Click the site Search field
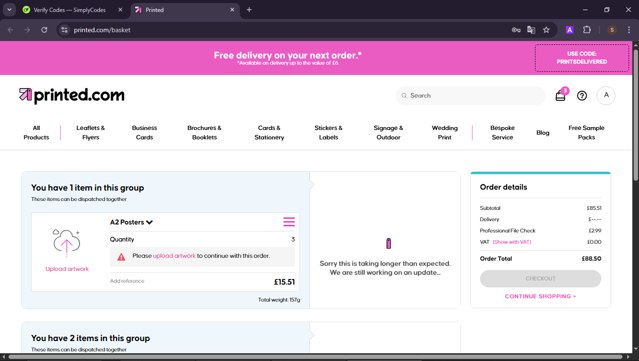 (470, 95)
